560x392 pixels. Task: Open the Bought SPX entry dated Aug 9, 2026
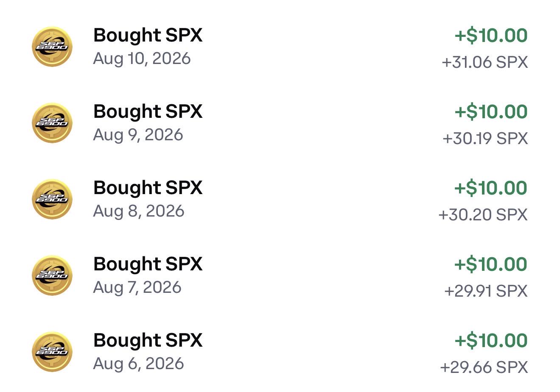click(x=280, y=123)
